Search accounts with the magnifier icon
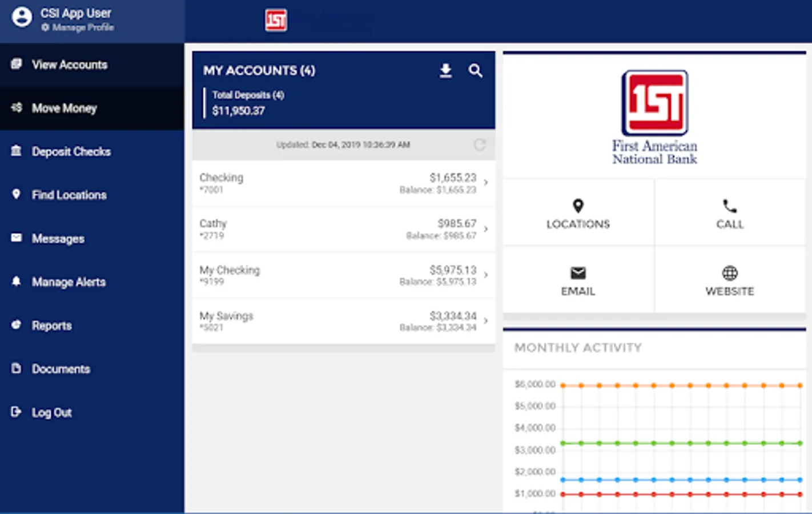Screen dimensions: 812x514 [x=476, y=71]
